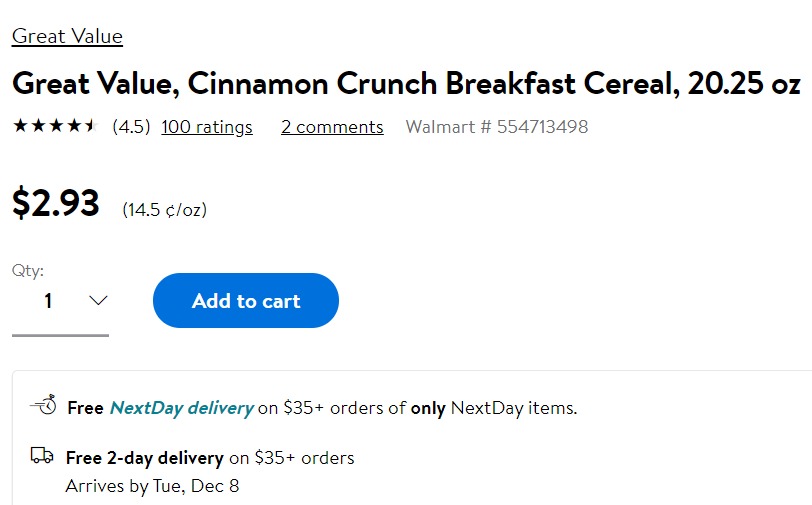812x505 pixels.
Task: Click the 2-day delivery truck icon
Action: click(42, 456)
